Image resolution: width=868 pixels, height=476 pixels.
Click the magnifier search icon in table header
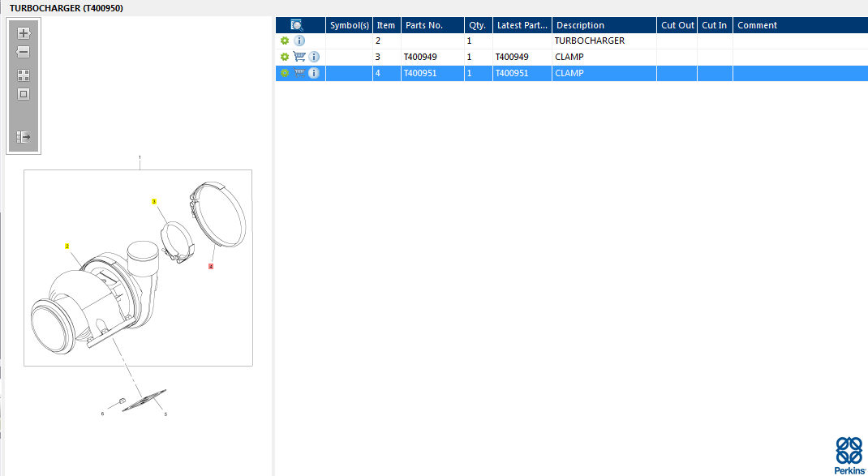tap(297, 25)
